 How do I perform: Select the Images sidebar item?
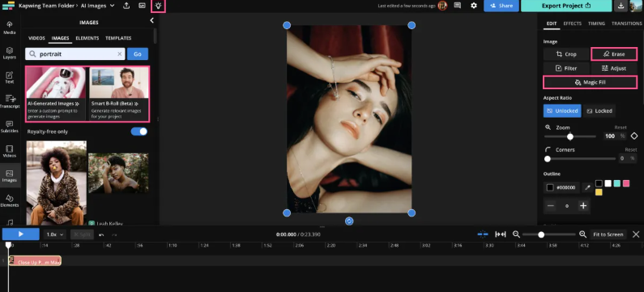pyautogui.click(x=10, y=176)
